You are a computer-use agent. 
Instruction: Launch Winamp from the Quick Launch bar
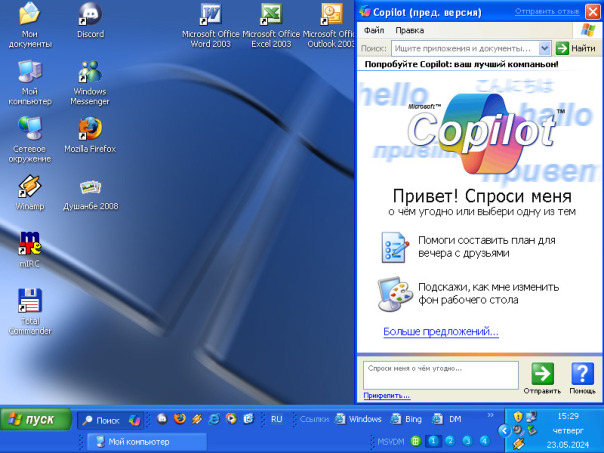pyautogui.click(x=197, y=419)
